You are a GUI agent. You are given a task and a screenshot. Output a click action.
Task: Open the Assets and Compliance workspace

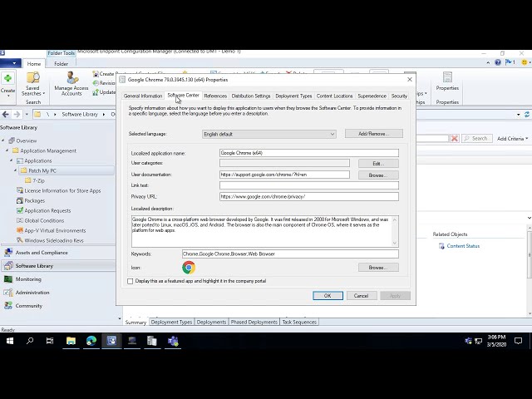tap(42, 253)
